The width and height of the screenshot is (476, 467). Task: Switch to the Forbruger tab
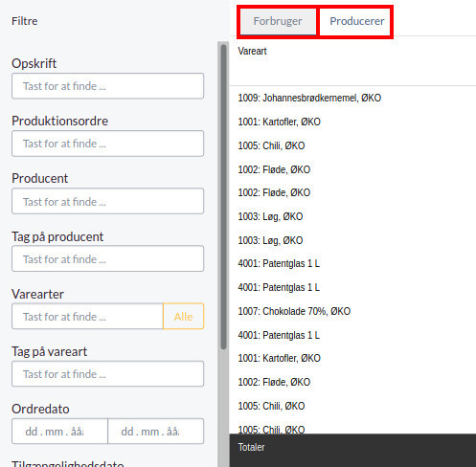tap(278, 21)
